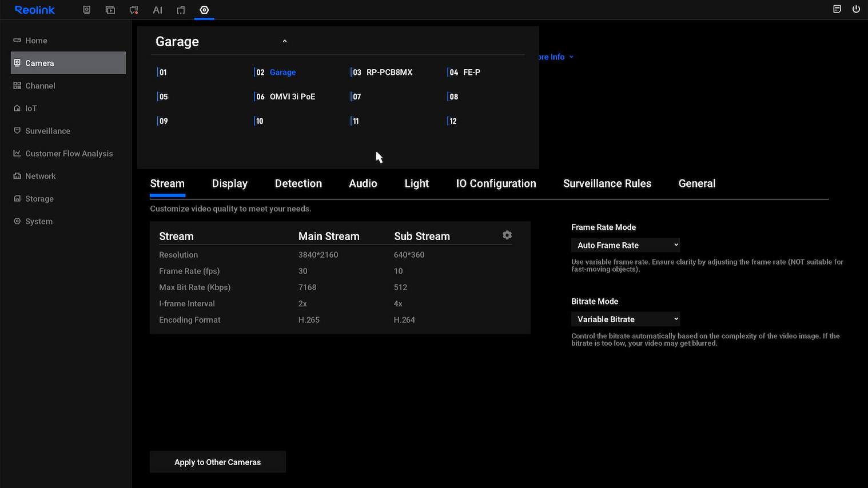This screenshot has height=488, width=868.
Task: Click sub stream encoding H.264
Action: coord(404,320)
